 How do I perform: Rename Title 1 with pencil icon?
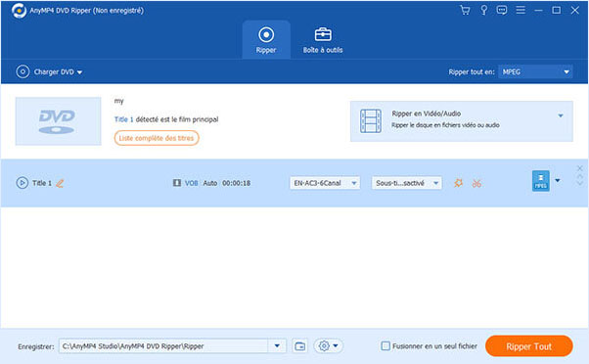tap(60, 183)
